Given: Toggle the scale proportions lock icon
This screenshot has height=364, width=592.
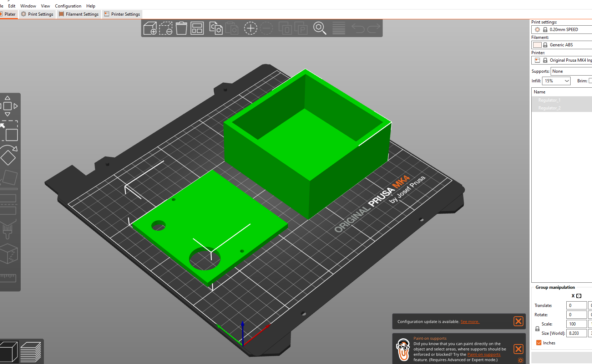Looking at the screenshot, I should click(537, 329).
